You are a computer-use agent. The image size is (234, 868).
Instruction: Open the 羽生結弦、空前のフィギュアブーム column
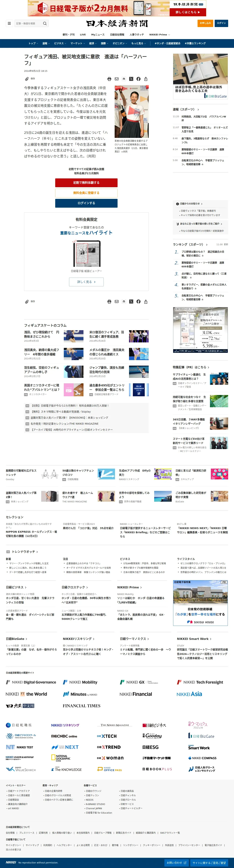41,370
